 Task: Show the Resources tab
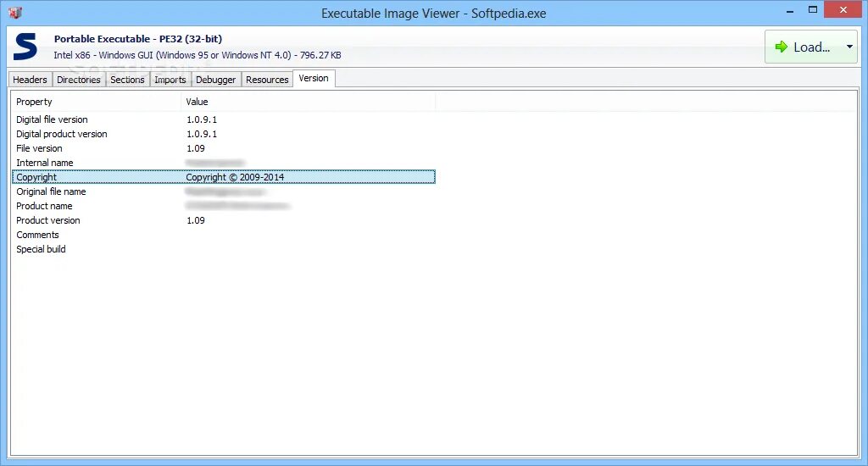pos(267,80)
